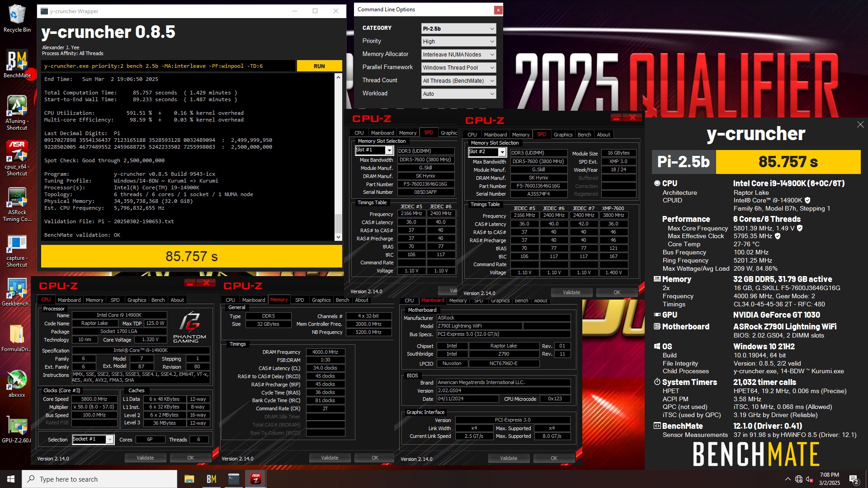Open the notification center icon
The image size is (868, 488).
(854, 479)
